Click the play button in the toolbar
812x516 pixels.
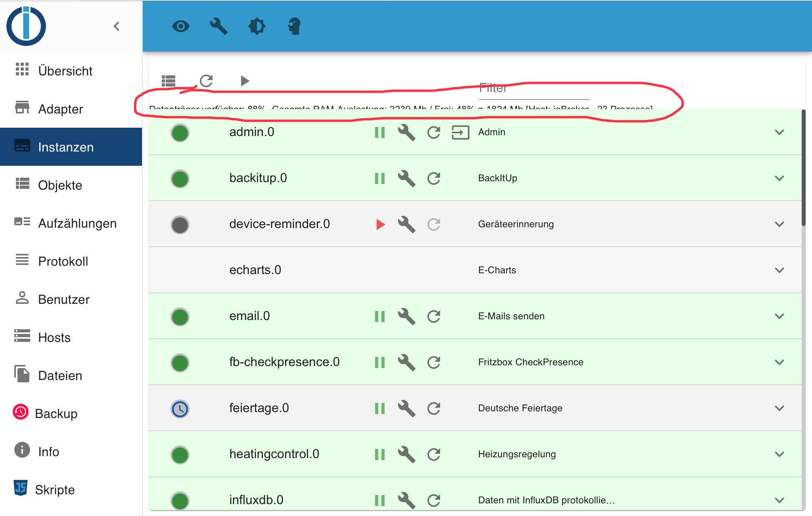[245, 81]
